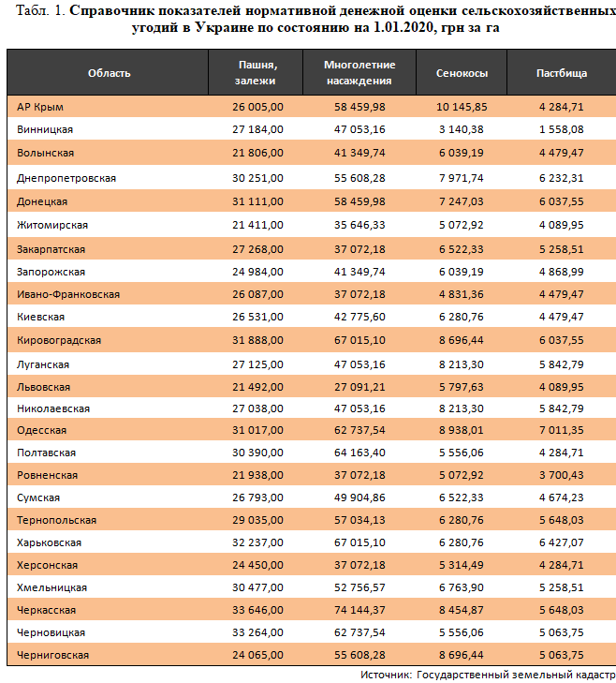This screenshot has height=683, width=616.
Task: Click the "Черниговская" row label
Action: pos(53,656)
